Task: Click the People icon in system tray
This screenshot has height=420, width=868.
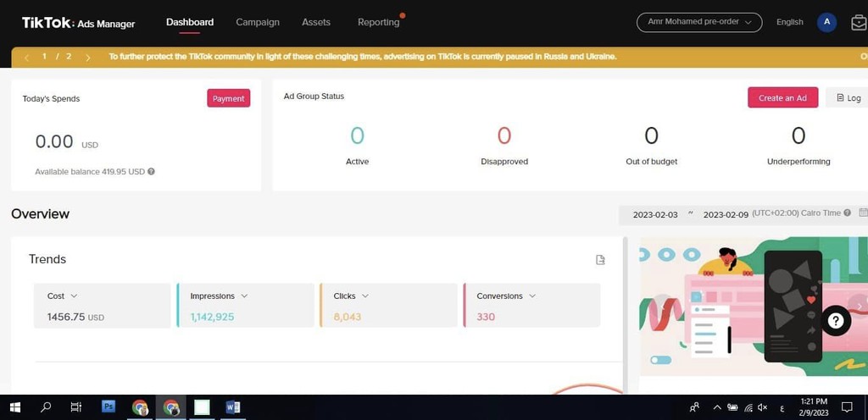Action: point(695,408)
